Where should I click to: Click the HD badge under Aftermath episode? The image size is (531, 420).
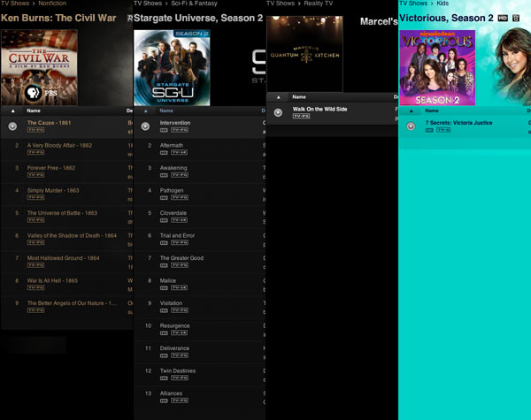click(165, 151)
